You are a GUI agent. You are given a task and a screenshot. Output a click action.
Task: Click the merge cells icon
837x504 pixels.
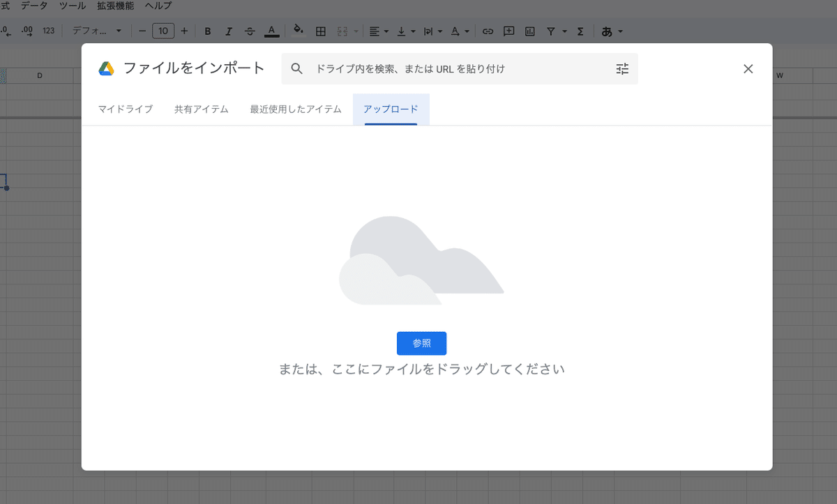pyautogui.click(x=342, y=31)
